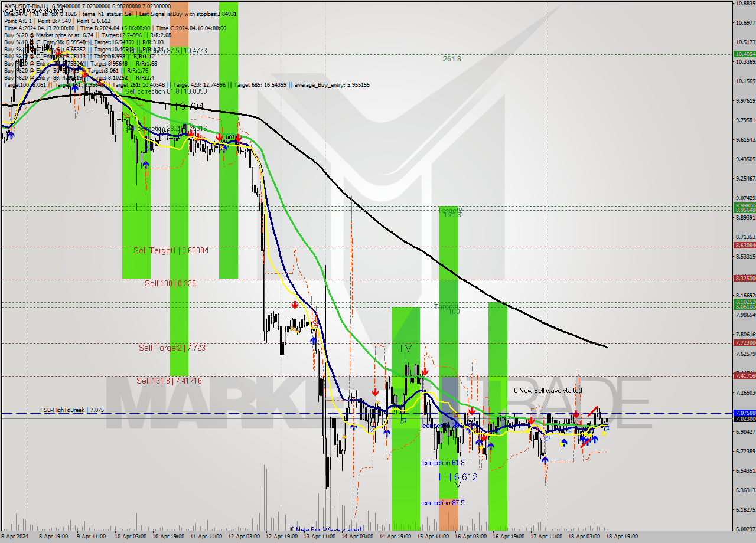The width and height of the screenshot is (756, 543).
Task: Click the 'Sell Target1 | 8.63084' label
Action: (x=171, y=250)
